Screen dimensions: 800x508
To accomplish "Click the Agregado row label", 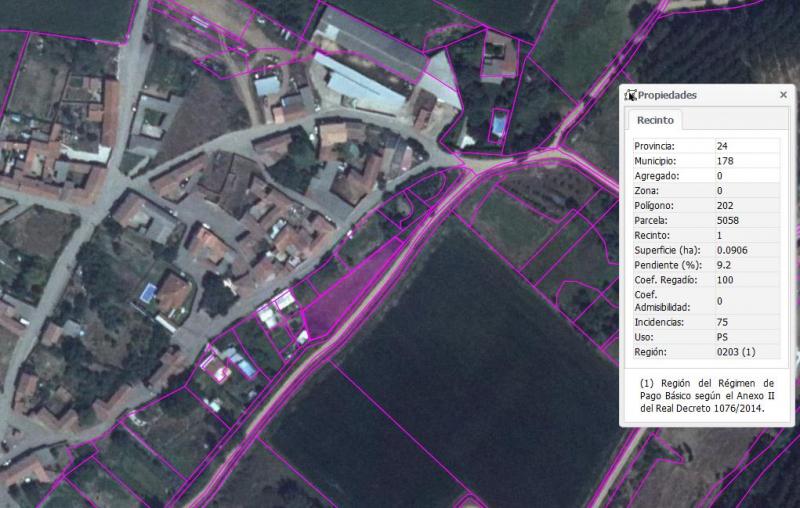I will pyautogui.click(x=657, y=176).
